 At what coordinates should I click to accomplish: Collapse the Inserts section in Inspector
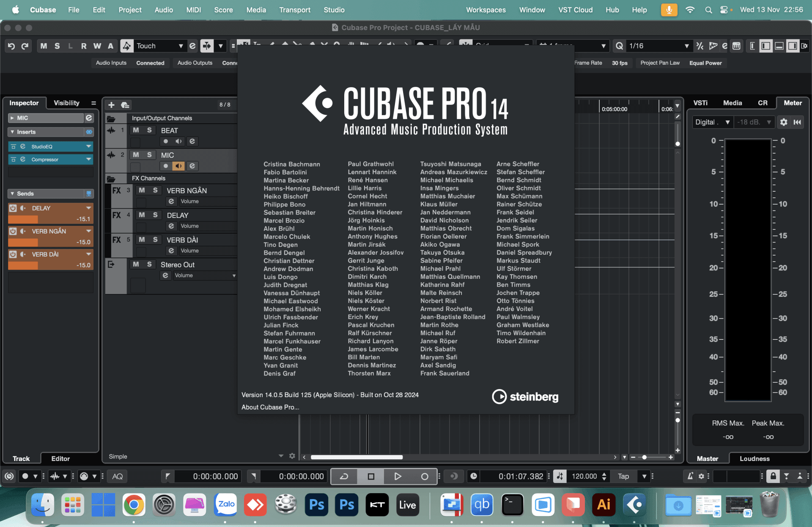pyautogui.click(x=12, y=132)
